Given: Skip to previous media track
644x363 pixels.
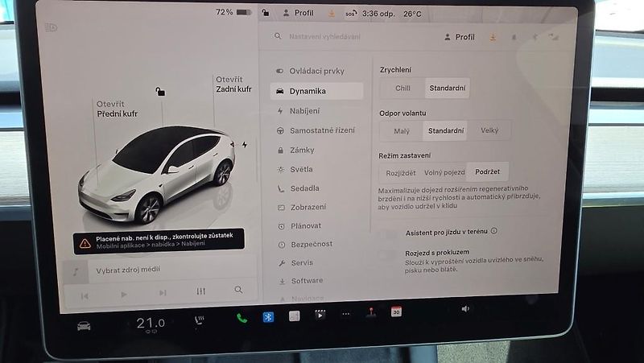Looking at the screenshot, I should tap(85, 296).
